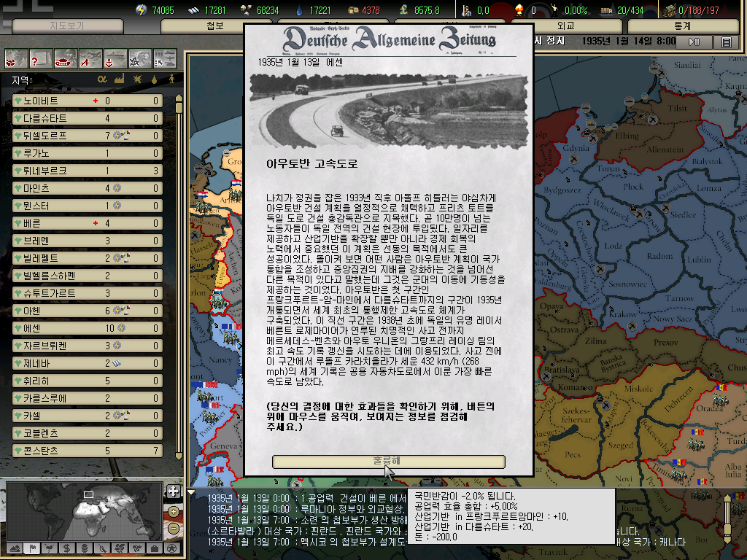Open the 외교 diplomacy tab
747x560 pixels.
[x=565, y=26]
